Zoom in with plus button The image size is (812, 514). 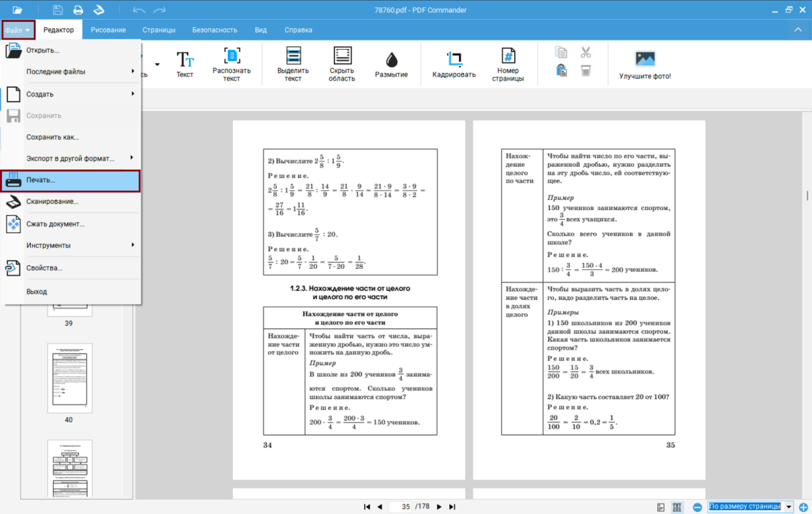(x=803, y=507)
